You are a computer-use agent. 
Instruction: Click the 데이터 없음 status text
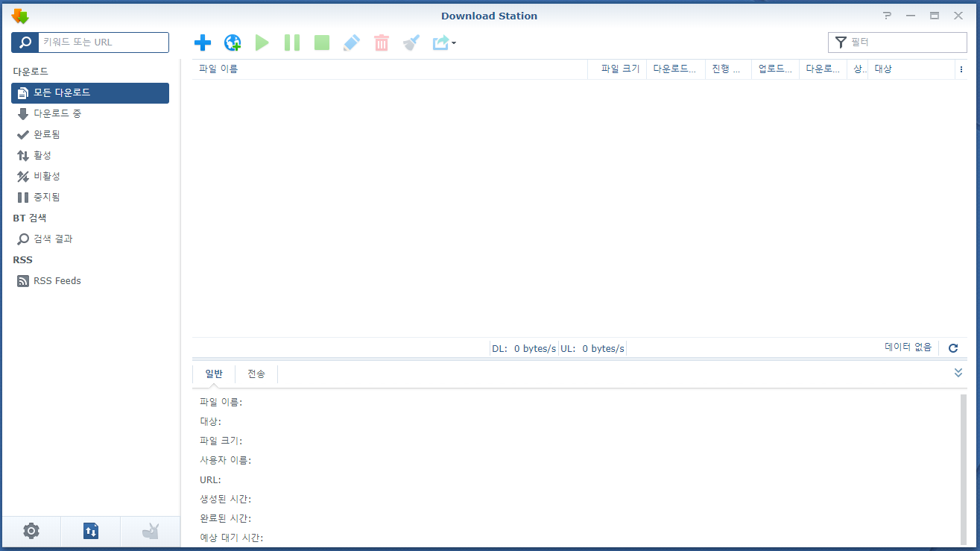pyautogui.click(x=908, y=347)
